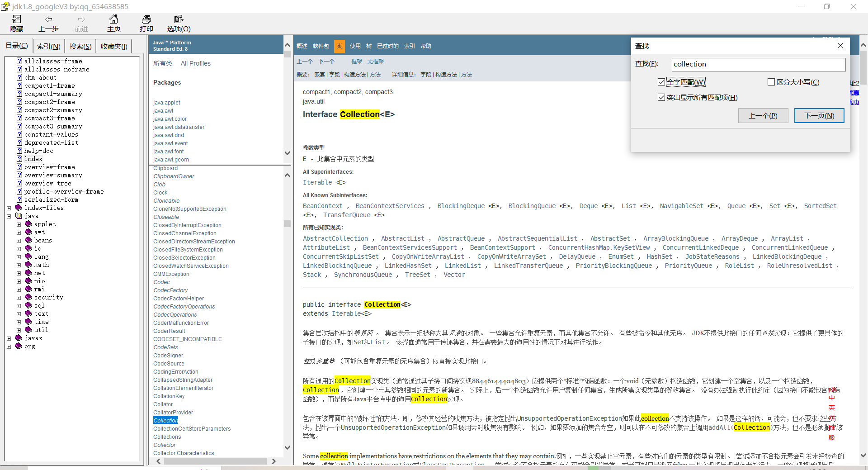The image size is (868, 470).
Task: Click the search text field containing collection
Action: tap(759, 64)
